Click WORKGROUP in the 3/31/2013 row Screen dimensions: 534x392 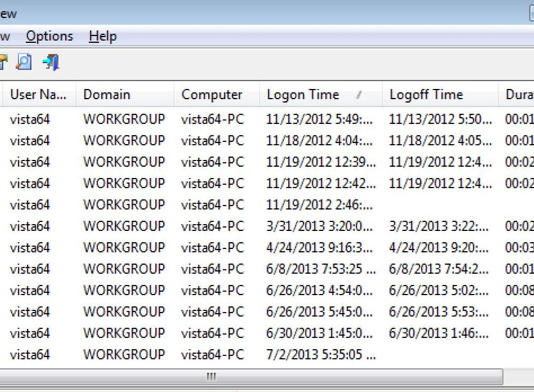pyautogui.click(x=124, y=226)
